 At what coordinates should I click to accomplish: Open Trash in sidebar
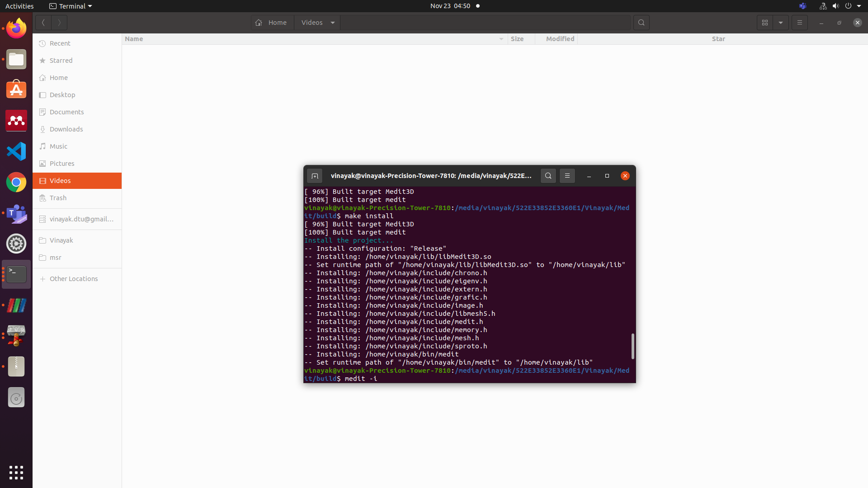[77, 198]
